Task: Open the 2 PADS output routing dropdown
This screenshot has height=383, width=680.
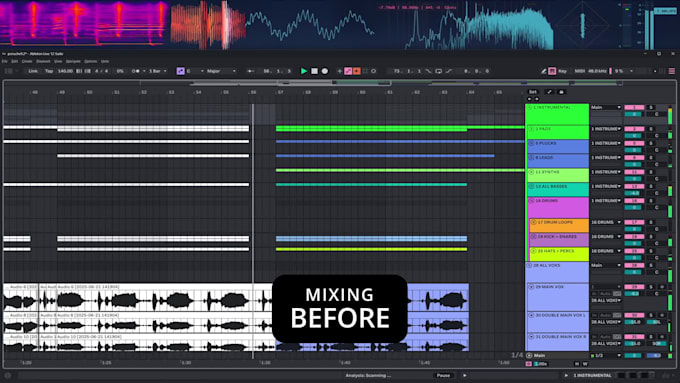Action: point(606,129)
